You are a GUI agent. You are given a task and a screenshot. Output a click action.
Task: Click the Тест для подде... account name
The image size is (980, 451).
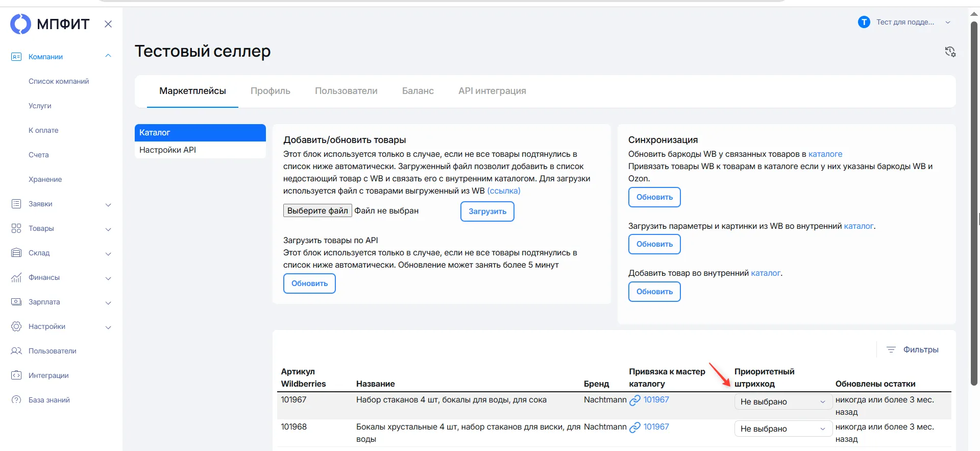coord(905,22)
